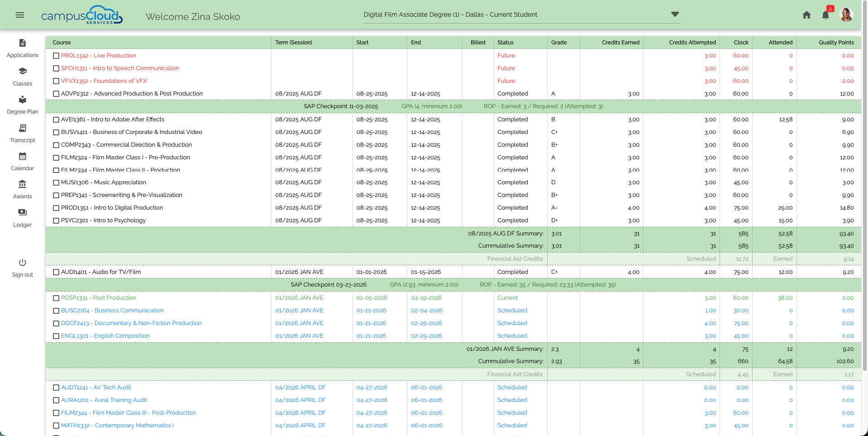The image size is (868, 436).
Task: Select Transcript from the sidebar menu
Action: tap(22, 128)
